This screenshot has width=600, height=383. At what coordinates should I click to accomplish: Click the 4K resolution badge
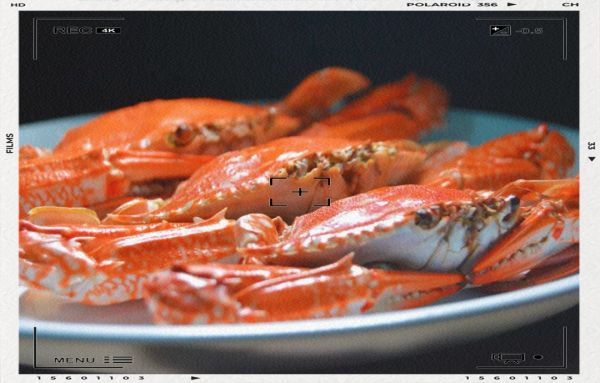tap(108, 31)
